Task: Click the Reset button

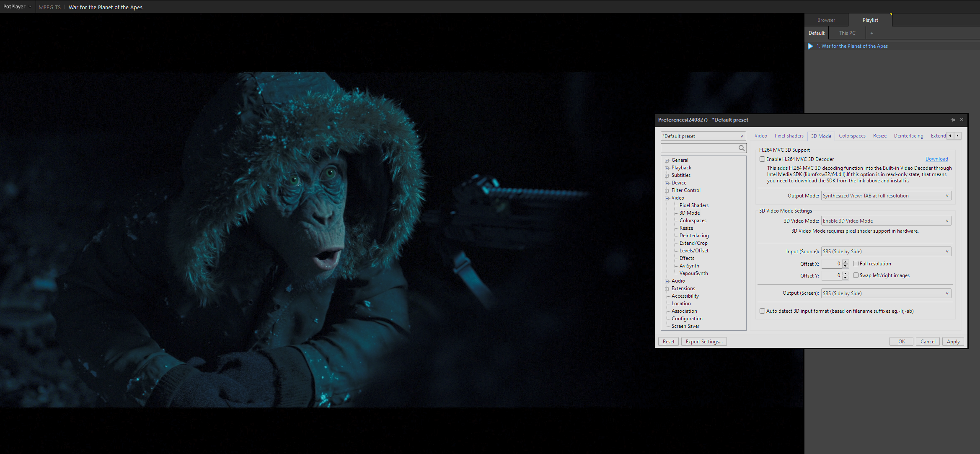Action: 668,342
